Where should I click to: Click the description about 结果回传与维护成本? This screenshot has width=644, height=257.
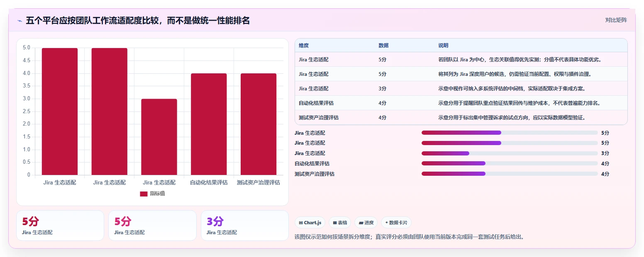(x=520, y=103)
